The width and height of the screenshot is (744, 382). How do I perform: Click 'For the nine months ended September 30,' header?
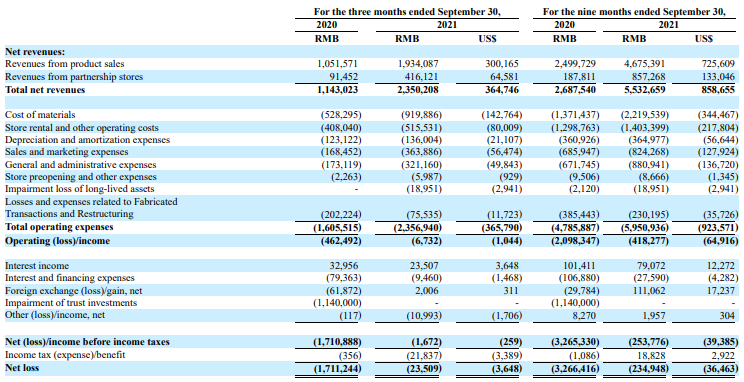[634, 12]
